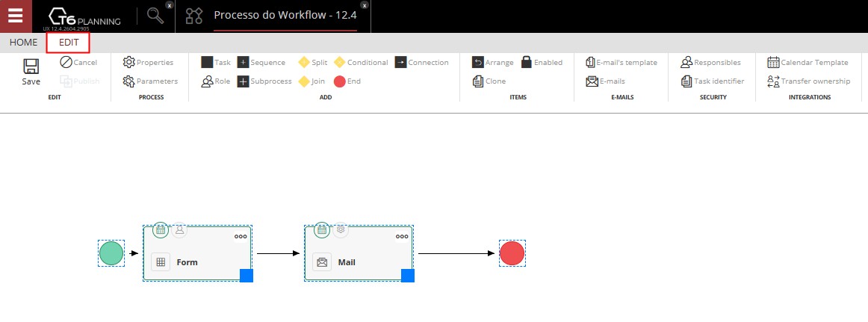Add a Role to the process

coord(216,81)
